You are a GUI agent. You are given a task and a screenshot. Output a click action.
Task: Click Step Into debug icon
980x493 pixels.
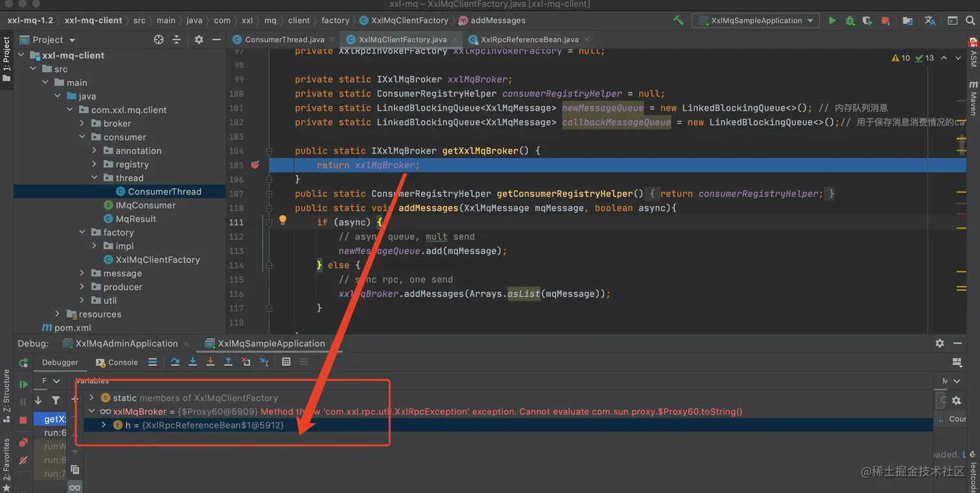192,362
